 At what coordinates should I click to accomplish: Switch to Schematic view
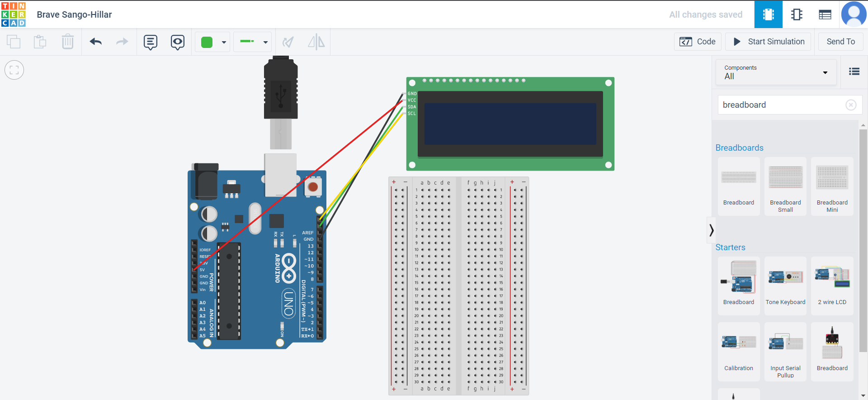[797, 14]
